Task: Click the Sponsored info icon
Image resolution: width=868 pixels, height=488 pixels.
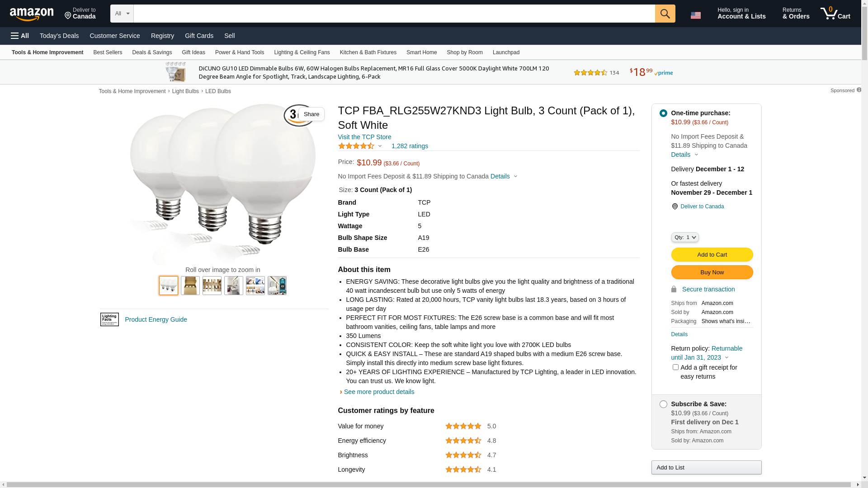Action: point(859,90)
